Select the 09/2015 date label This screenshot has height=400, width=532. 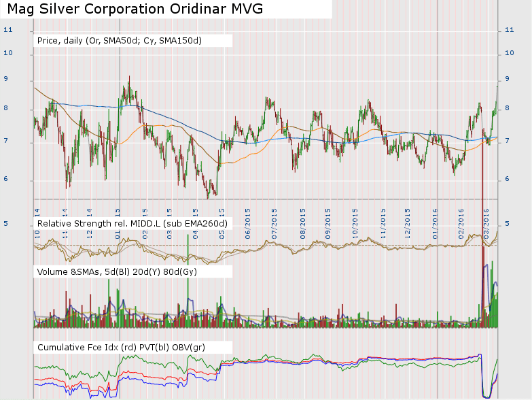coord(327,224)
